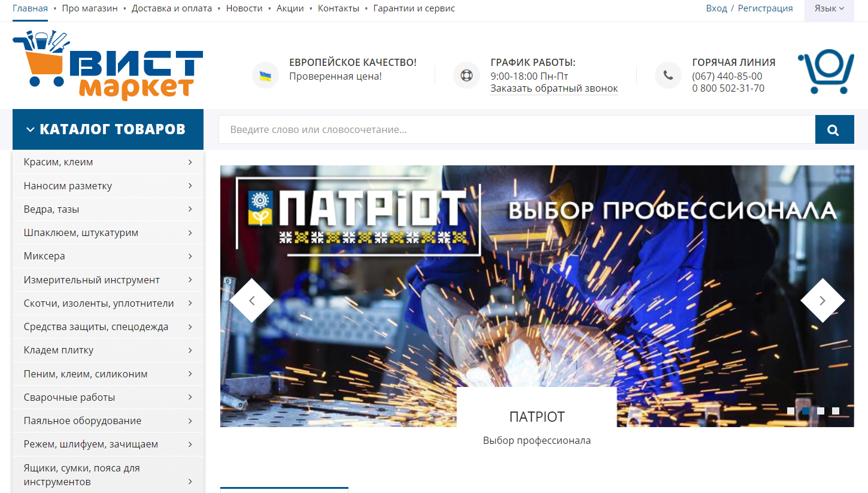Screen dimensions: 868x493
Task: Open Измерительный инструмент category
Action: click(92, 280)
